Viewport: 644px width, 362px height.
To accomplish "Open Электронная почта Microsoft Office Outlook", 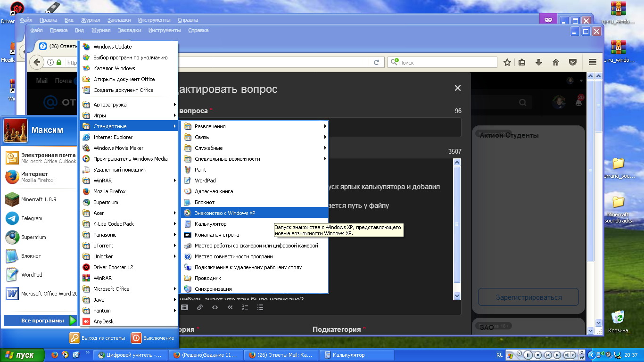I will [40, 158].
